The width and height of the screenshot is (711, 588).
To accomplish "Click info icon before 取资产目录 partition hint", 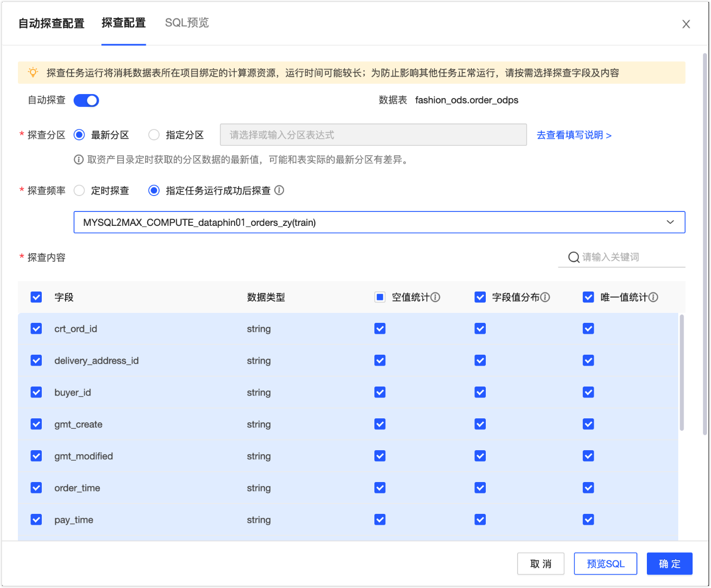I will pyautogui.click(x=79, y=160).
